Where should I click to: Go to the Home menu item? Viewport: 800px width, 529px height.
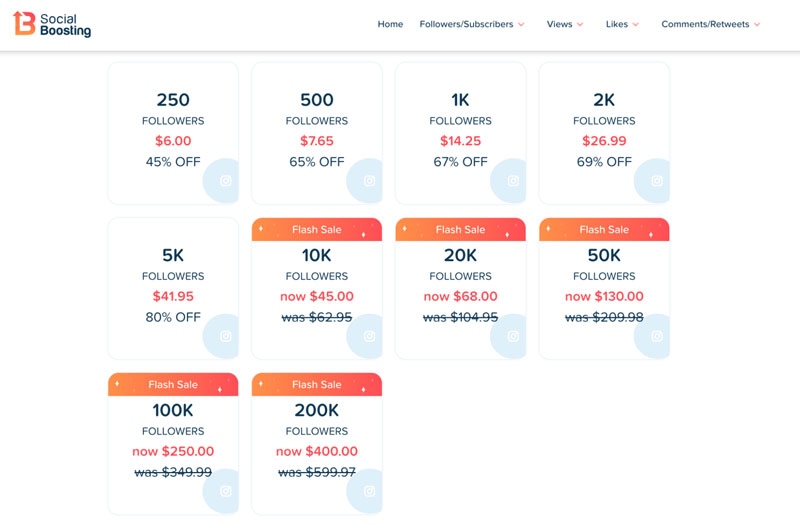(390, 24)
